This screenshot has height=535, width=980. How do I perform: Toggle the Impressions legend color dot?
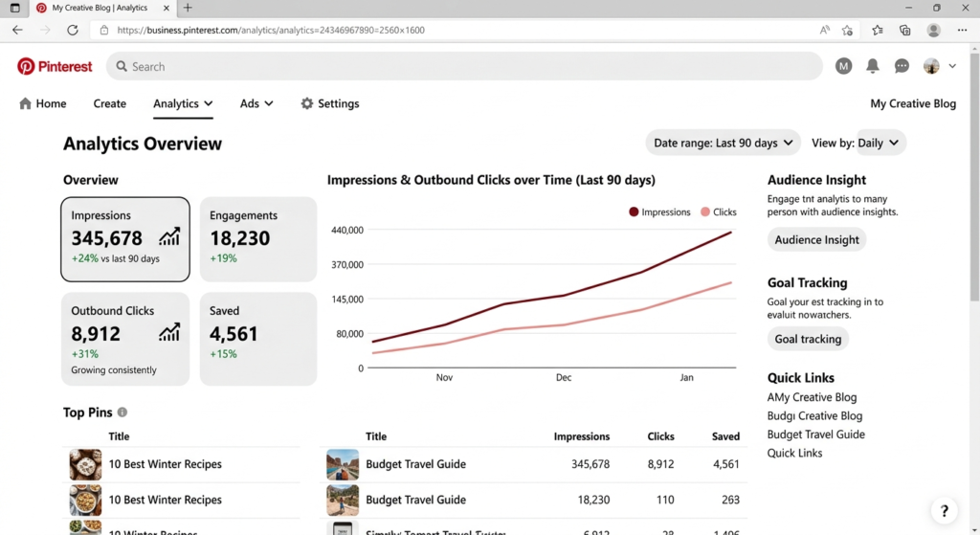pyautogui.click(x=634, y=212)
